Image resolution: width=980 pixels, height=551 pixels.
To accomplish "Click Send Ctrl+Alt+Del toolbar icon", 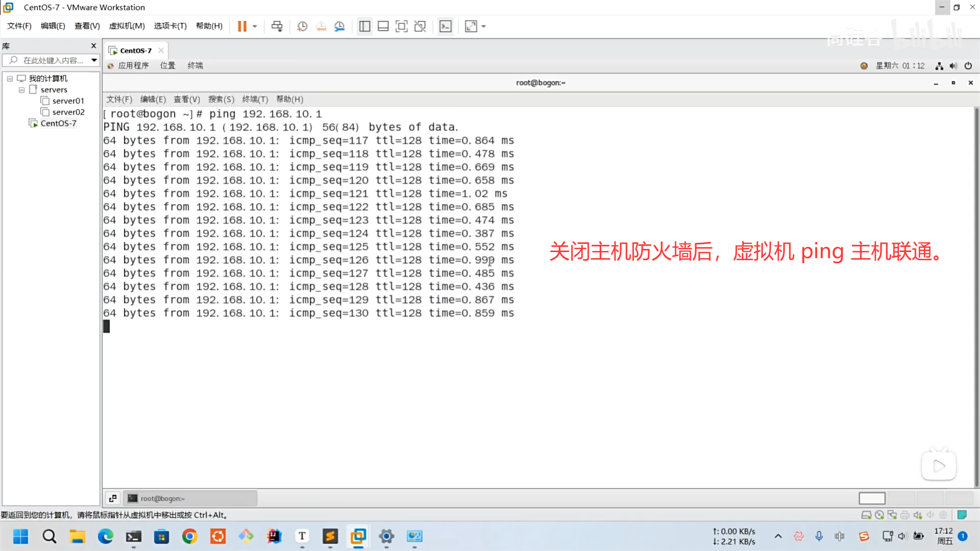I will 277,26.
